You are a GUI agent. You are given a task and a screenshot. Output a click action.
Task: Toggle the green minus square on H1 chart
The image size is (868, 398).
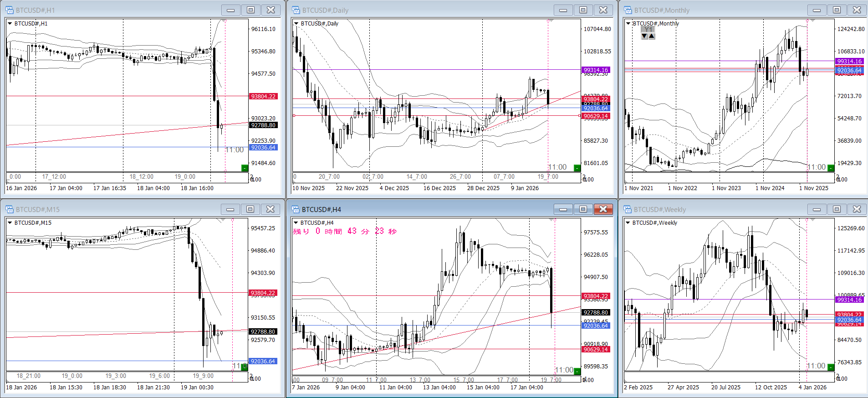tap(245, 168)
